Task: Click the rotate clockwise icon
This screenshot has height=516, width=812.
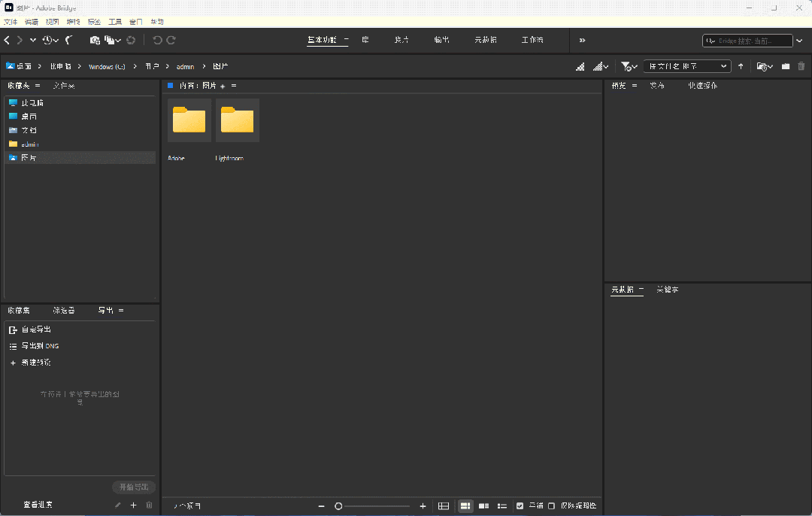Action: (171, 39)
